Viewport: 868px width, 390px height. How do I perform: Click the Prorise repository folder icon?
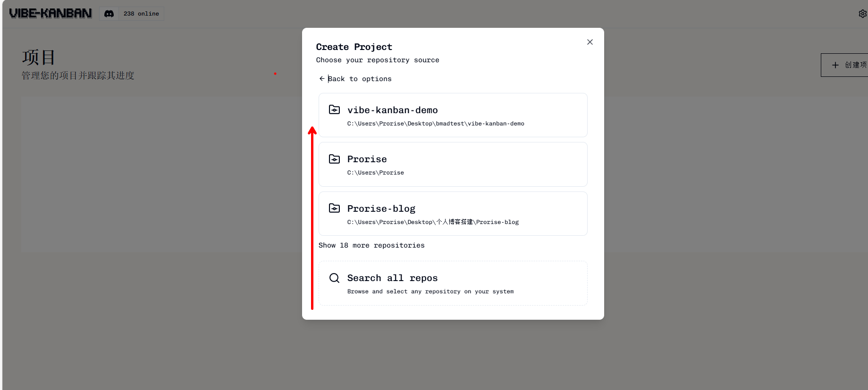pyautogui.click(x=334, y=159)
